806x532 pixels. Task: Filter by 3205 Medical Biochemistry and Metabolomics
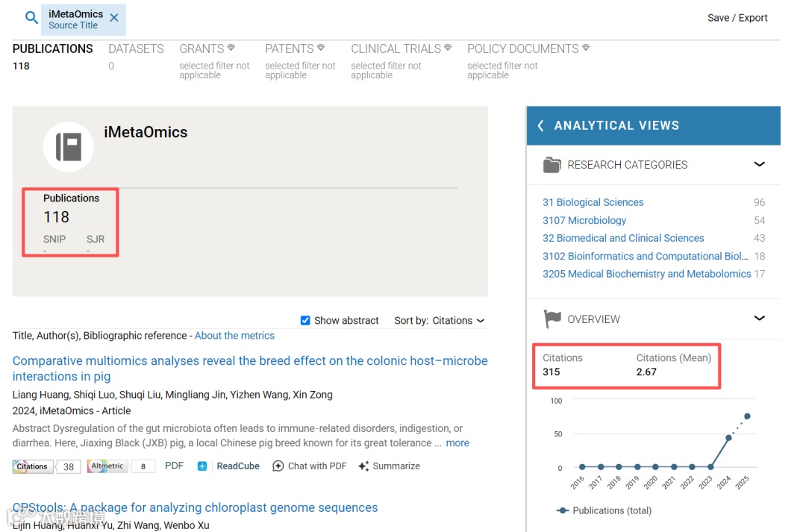(646, 274)
